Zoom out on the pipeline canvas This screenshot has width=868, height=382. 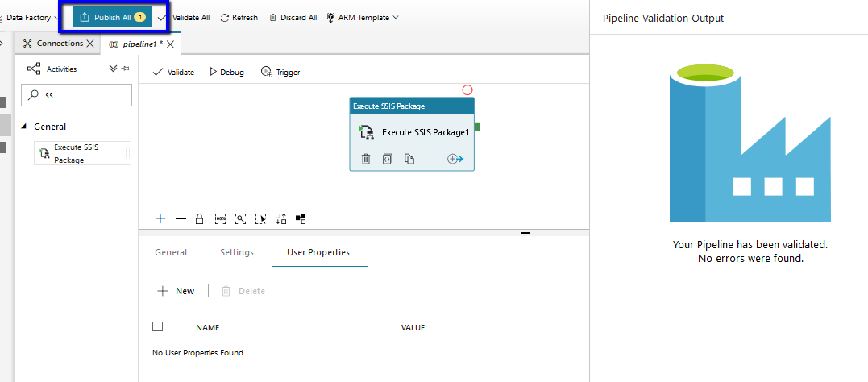[181, 218]
